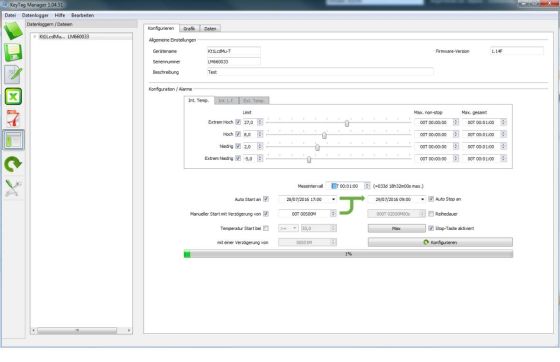Image resolution: width=560 pixels, height=362 pixels.
Task: Open the Datei menu
Action: click(x=10, y=15)
